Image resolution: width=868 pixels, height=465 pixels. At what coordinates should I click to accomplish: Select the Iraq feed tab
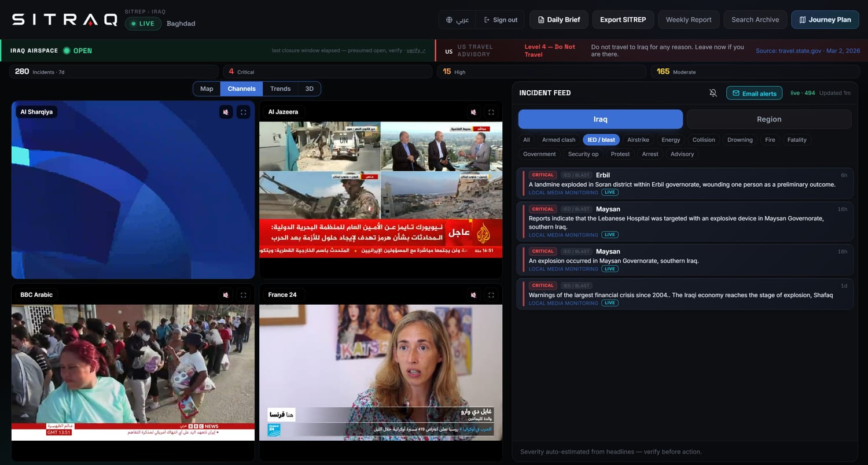[600, 119]
